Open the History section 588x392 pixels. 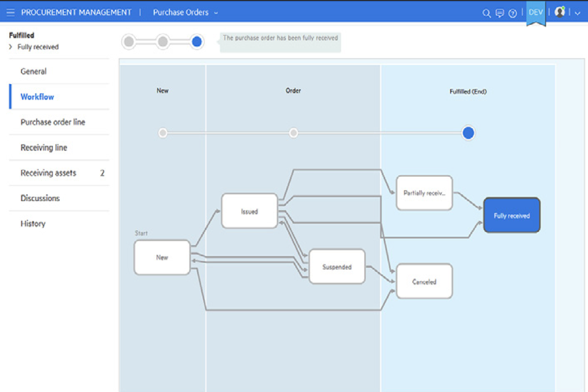point(33,223)
